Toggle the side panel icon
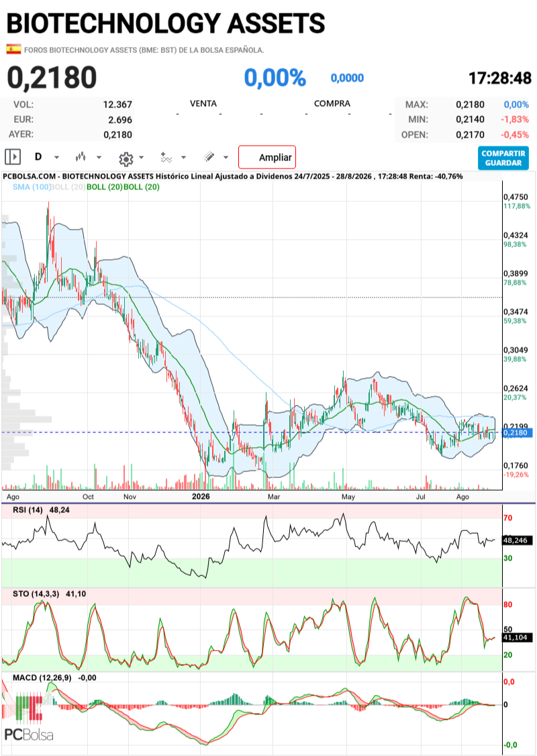The image size is (537, 756). coord(13,157)
